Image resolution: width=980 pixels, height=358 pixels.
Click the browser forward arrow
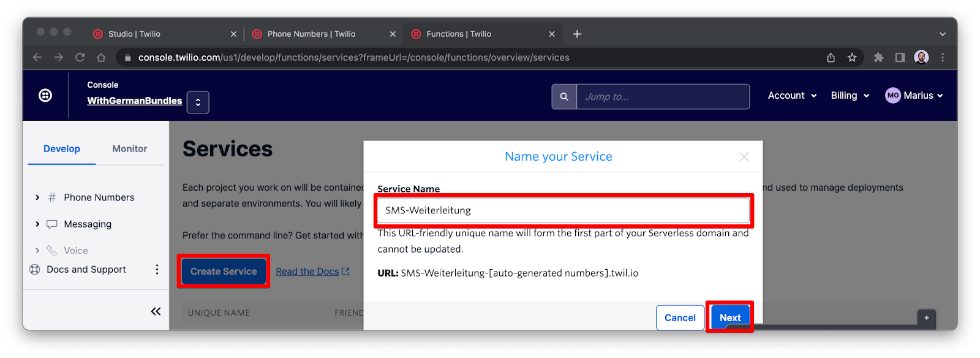point(59,58)
